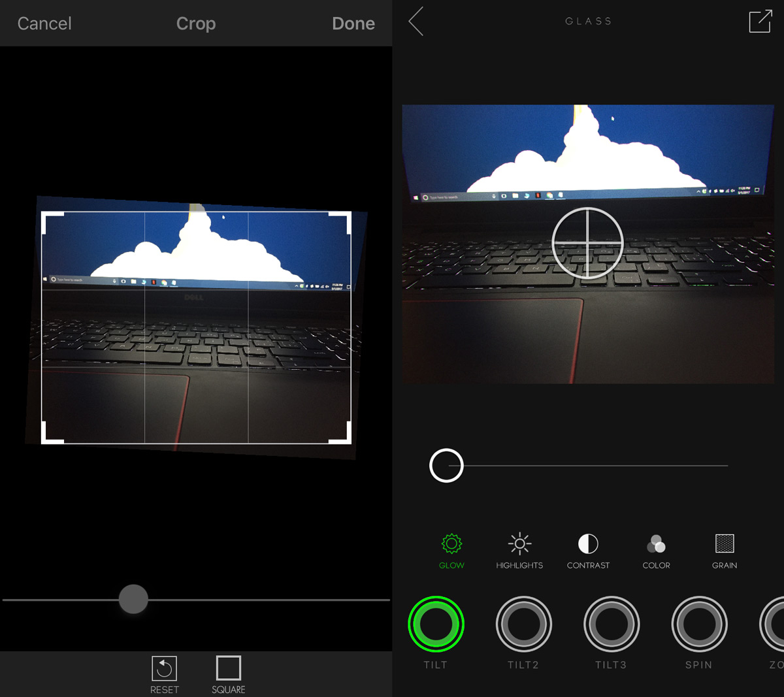Click the photo preview in Glass editor

pos(588,244)
